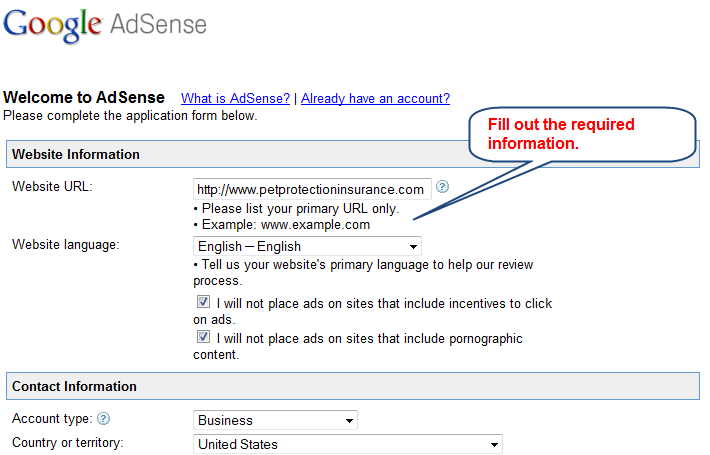The height and width of the screenshot is (455, 710).
Task: Follow the 'Already have an account?' link
Action: click(x=375, y=98)
